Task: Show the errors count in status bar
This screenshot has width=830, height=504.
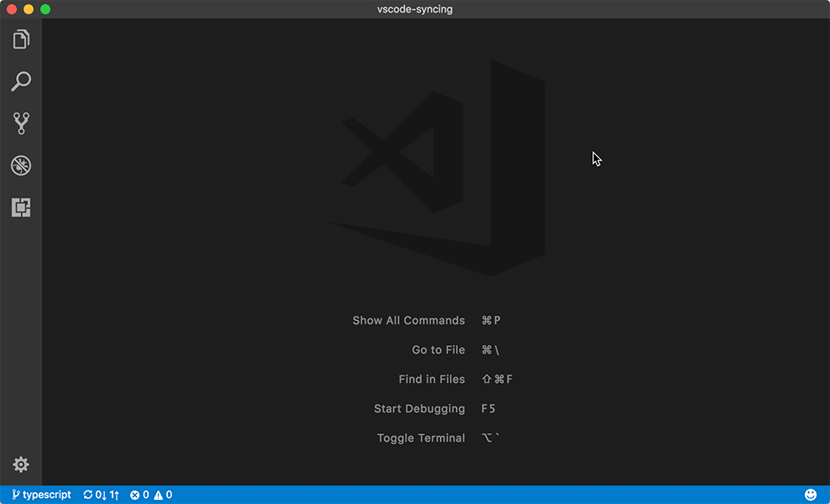Action: tap(139, 495)
